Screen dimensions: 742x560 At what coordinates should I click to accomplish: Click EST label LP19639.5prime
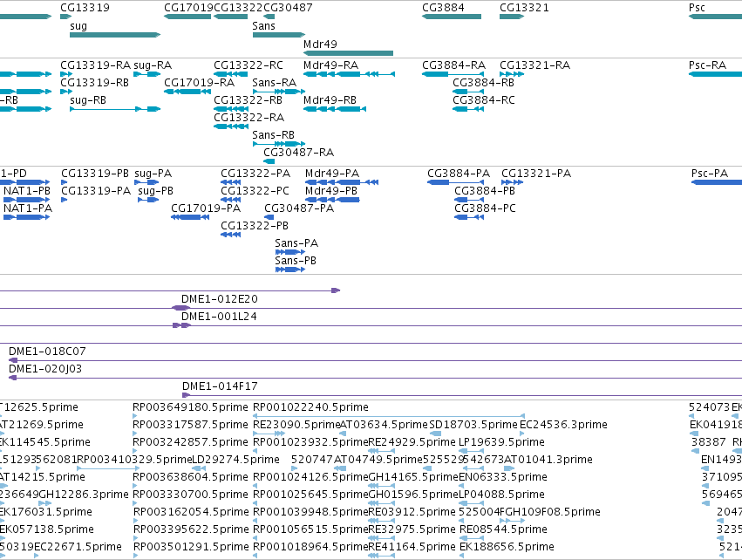coord(501,442)
